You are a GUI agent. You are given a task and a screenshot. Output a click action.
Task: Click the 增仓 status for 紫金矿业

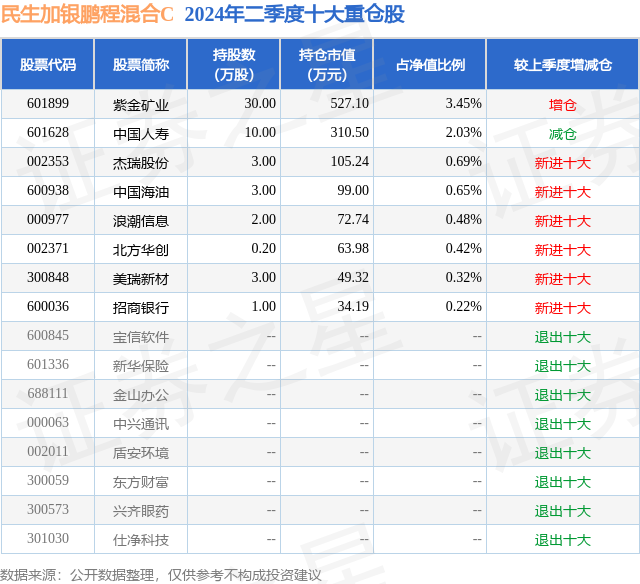[x=562, y=105]
